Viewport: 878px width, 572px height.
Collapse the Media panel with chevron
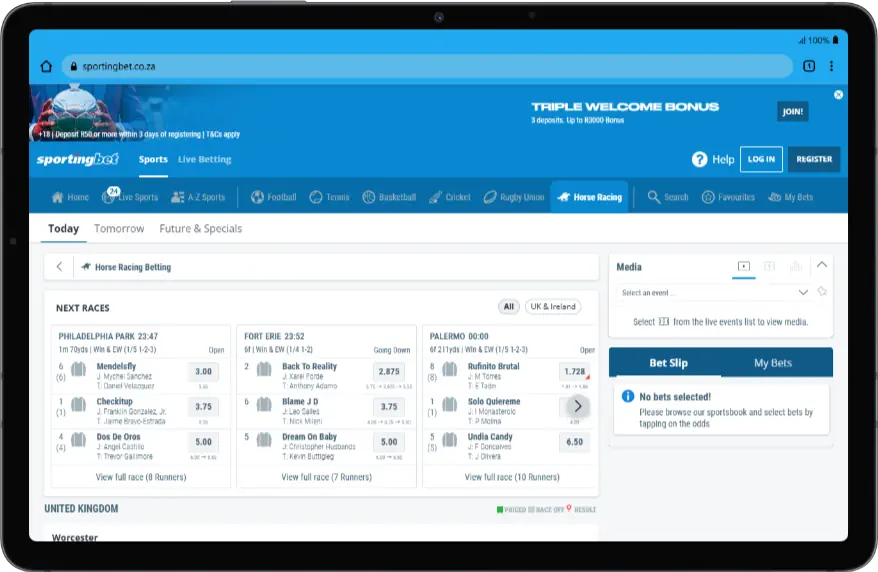pyautogui.click(x=822, y=266)
